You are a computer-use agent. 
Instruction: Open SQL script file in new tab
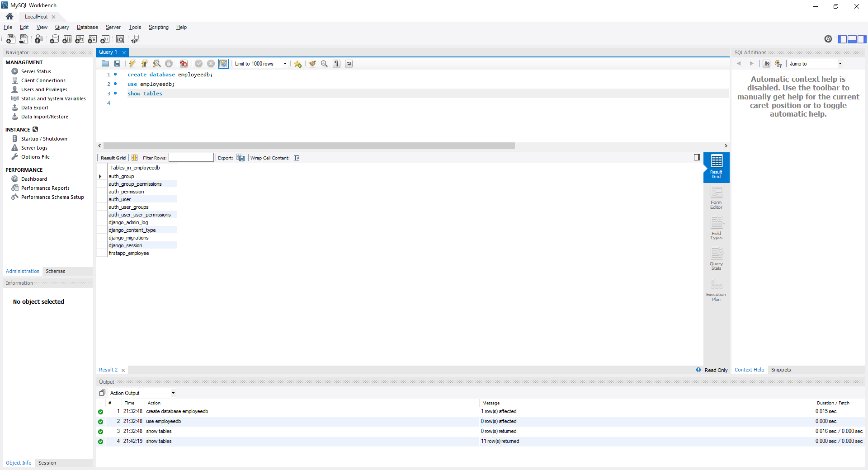[x=24, y=39]
